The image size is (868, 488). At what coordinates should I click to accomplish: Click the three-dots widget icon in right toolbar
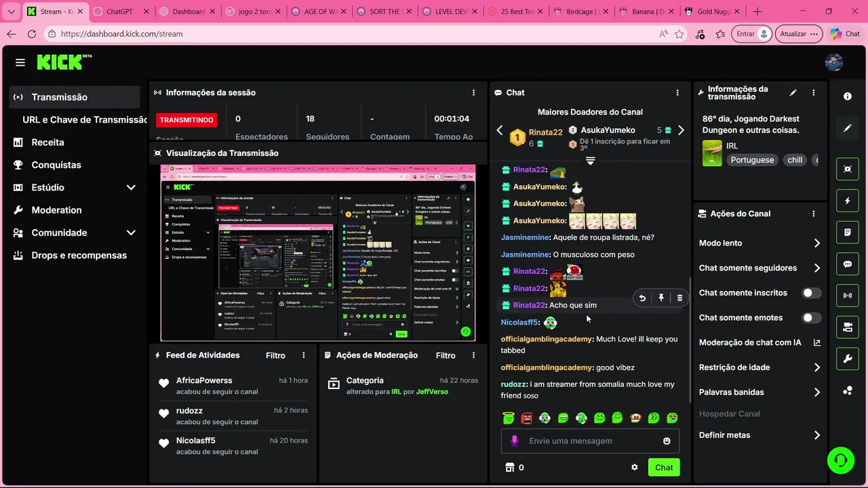click(848, 390)
